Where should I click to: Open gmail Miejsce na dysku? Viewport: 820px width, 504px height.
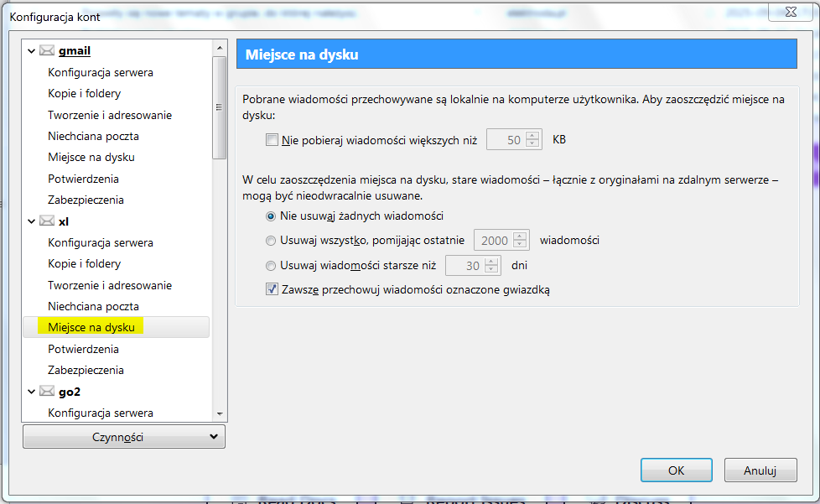click(91, 158)
